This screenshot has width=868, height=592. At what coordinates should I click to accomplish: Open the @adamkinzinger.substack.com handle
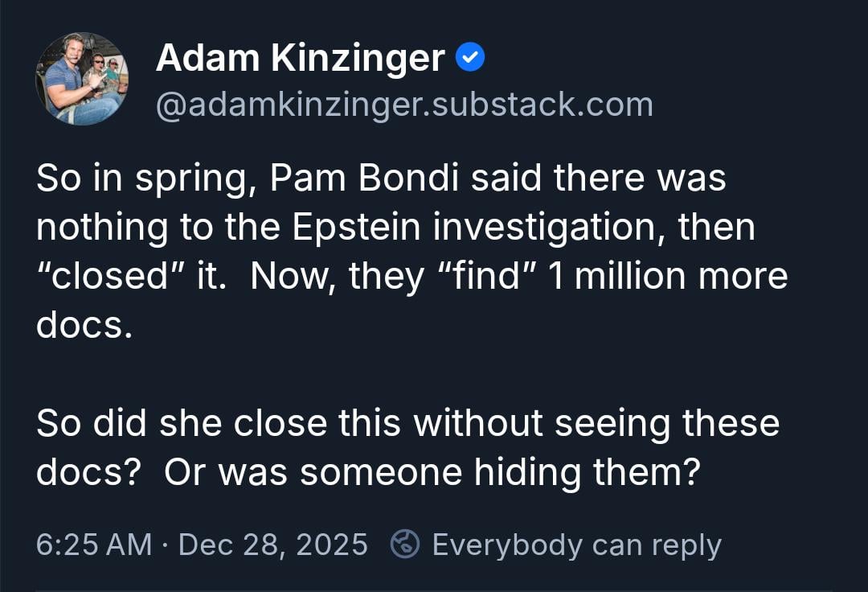click(x=403, y=105)
